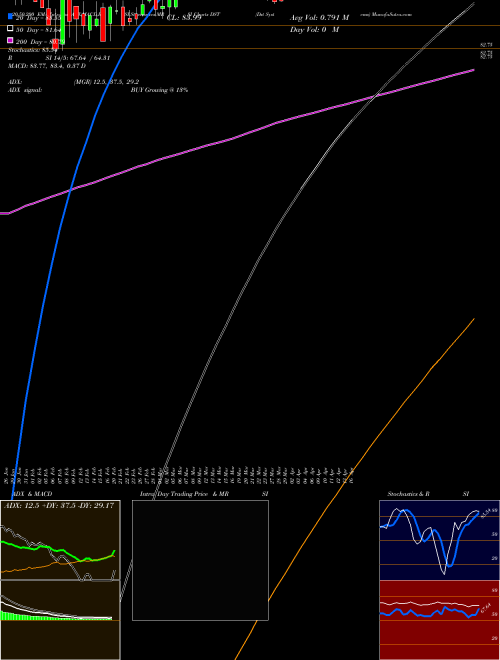Image resolution: width=500 pixels, height=660 pixels.
Task: Click the ADX signal label
Action: point(25,90)
